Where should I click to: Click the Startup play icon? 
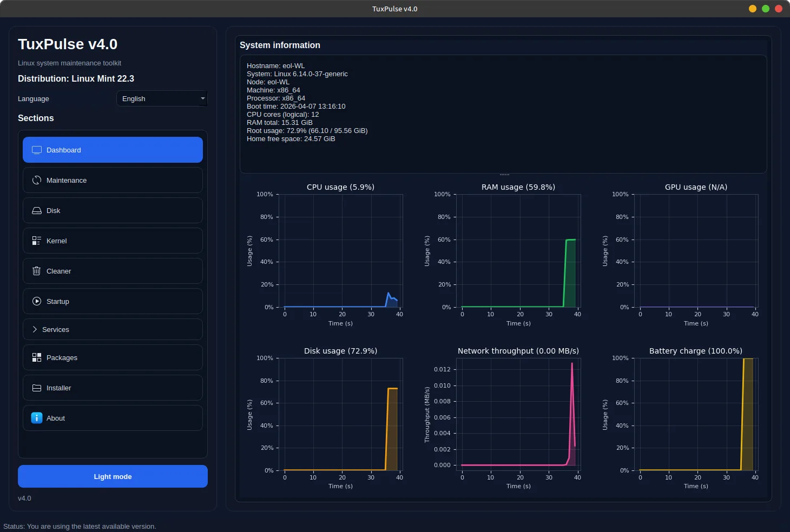click(x=36, y=301)
